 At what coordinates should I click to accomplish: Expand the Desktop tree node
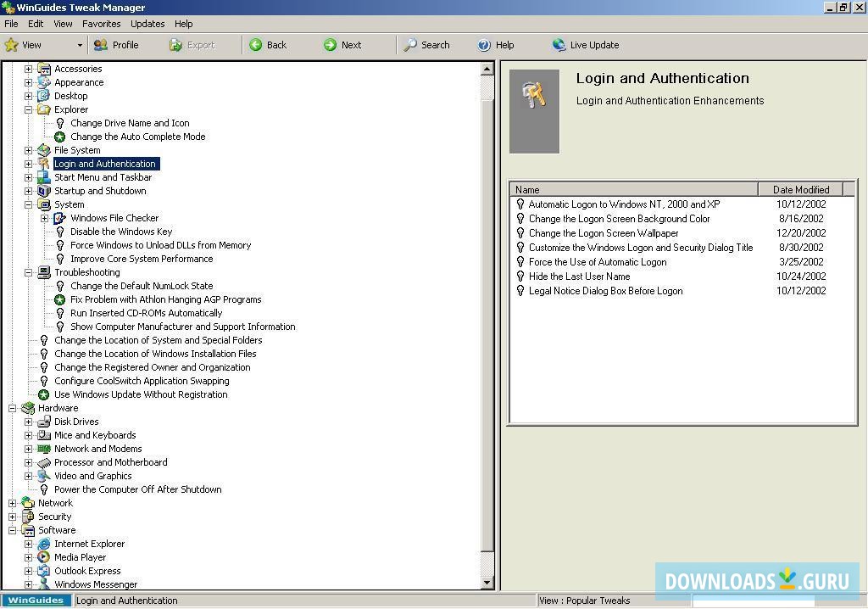pos(28,96)
